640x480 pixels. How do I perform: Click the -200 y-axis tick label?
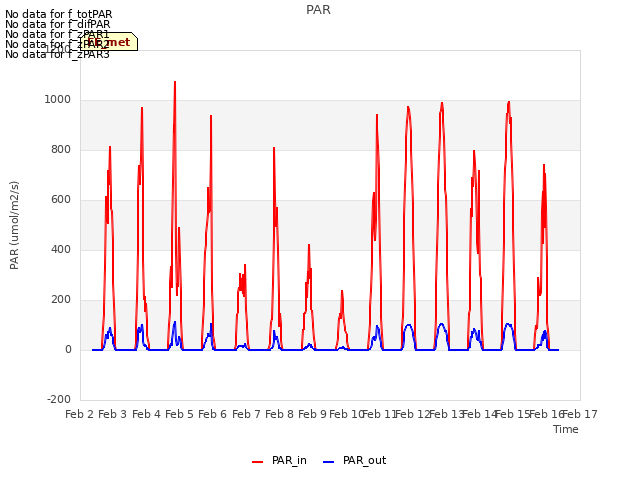click(59, 400)
